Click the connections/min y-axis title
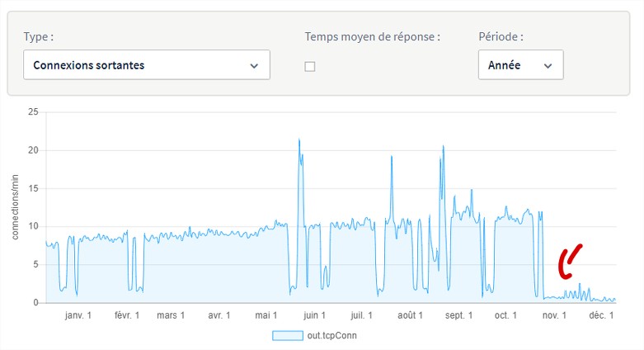Viewport: 644px width, 350px height. click(15, 207)
